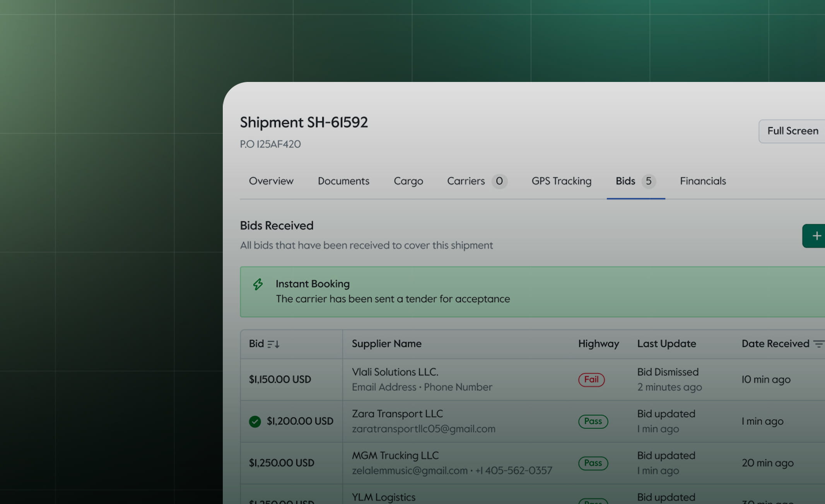Click the Date Received filter icon
Screen dimensions: 825x504
tap(818, 344)
